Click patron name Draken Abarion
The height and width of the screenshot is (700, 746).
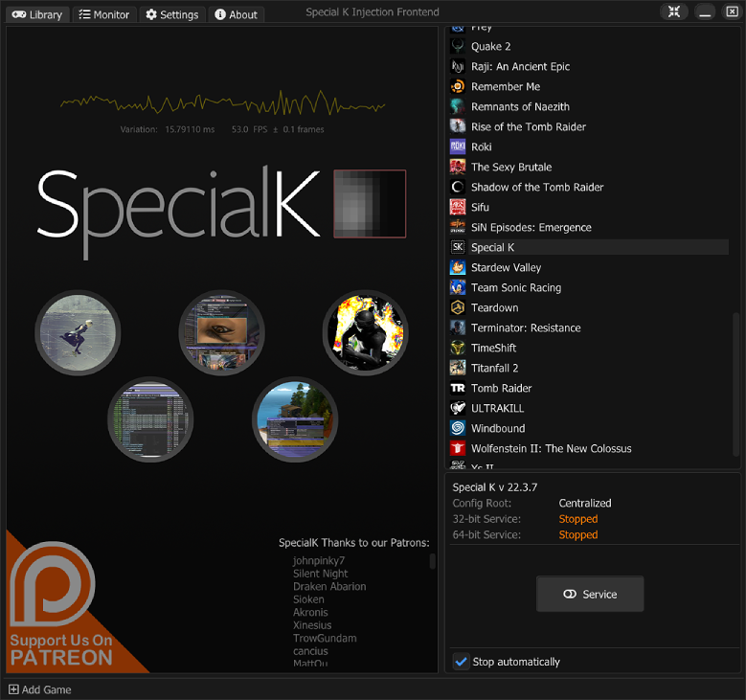(x=329, y=586)
